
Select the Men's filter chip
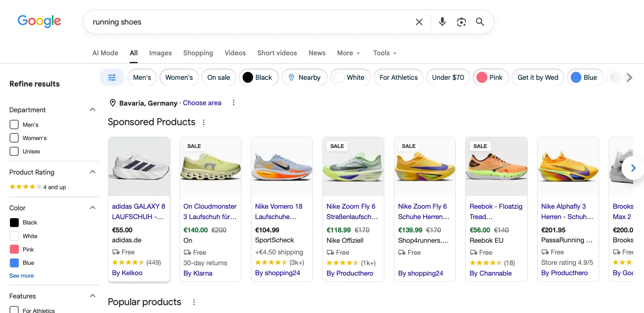[x=142, y=77]
